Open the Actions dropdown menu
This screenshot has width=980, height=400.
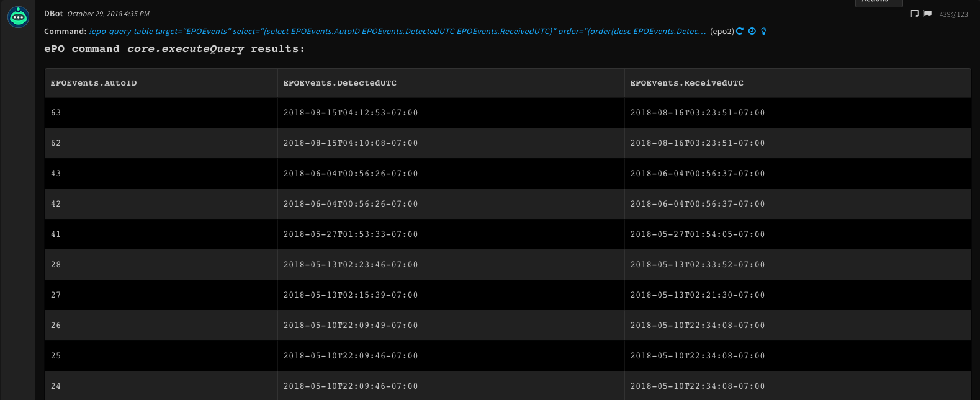coord(878,2)
